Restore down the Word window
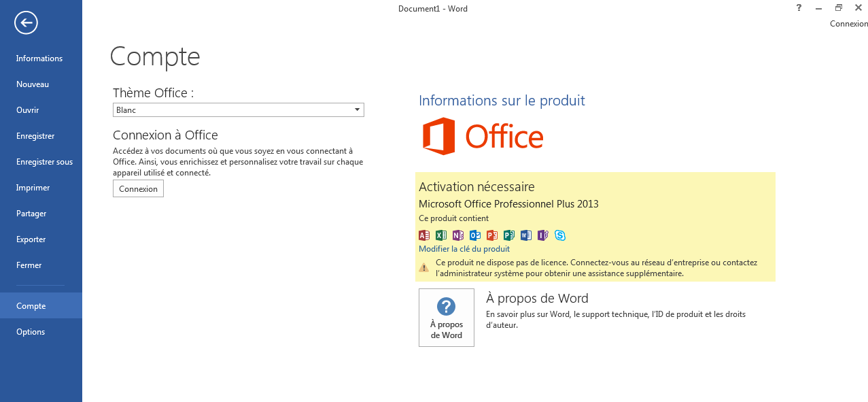868x402 pixels. pos(839,7)
